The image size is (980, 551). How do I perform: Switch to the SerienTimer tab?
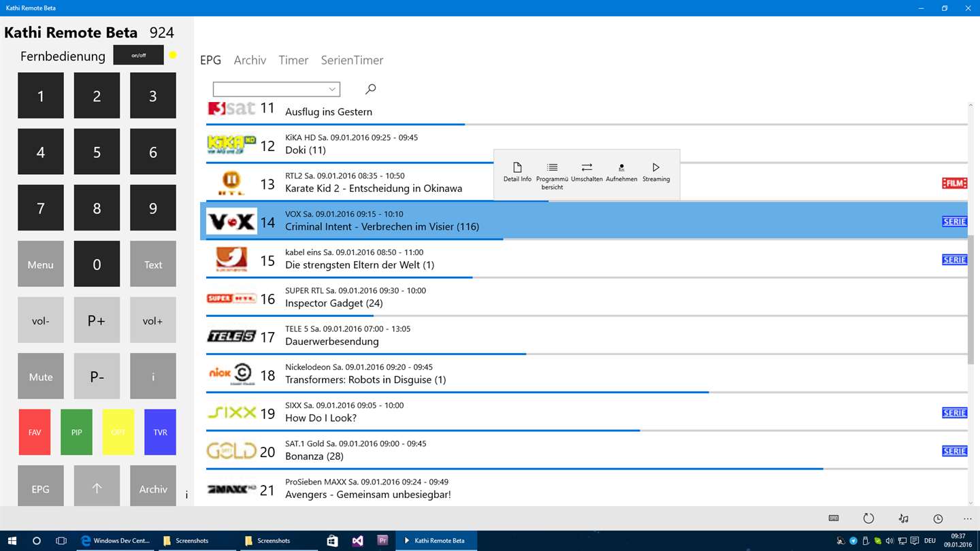point(352,60)
